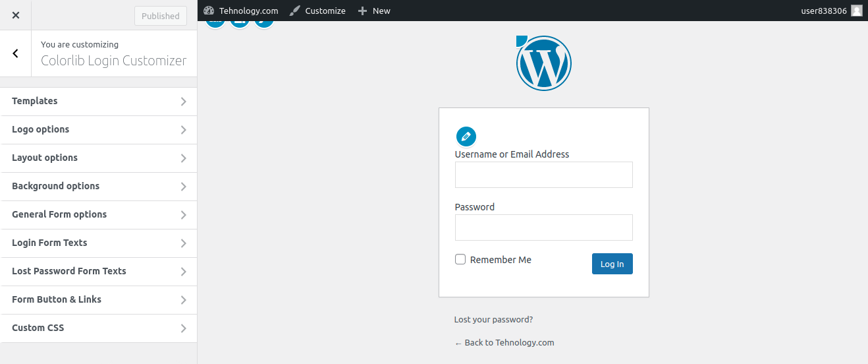Click the Back to Tehnology.com link

point(504,343)
